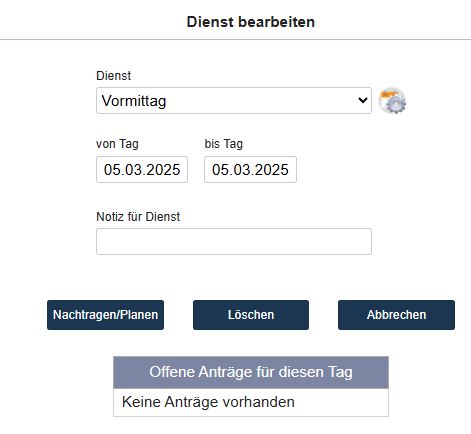
Task: Click the Notiz für Dienst label
Action: [x=138, y=216]
